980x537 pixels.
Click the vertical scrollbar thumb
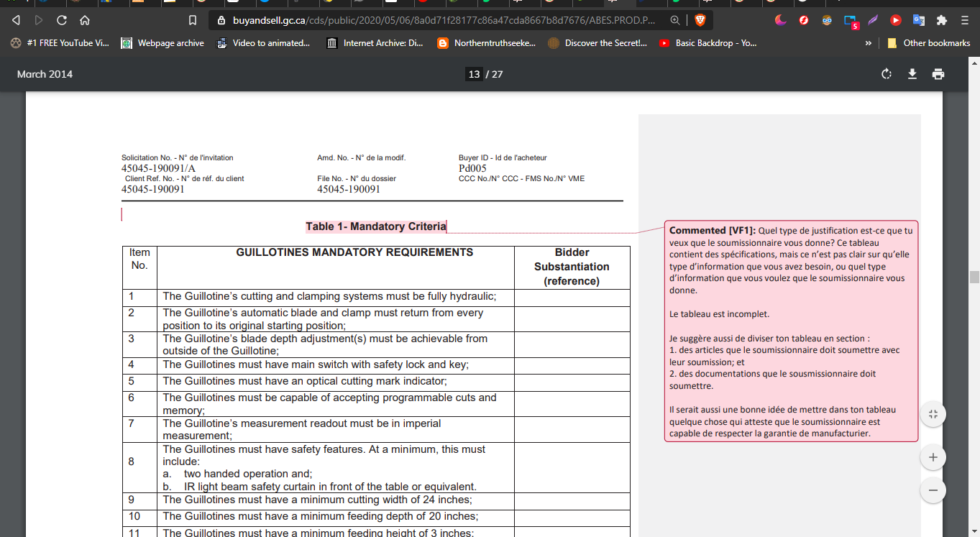(x=974, y=277)
